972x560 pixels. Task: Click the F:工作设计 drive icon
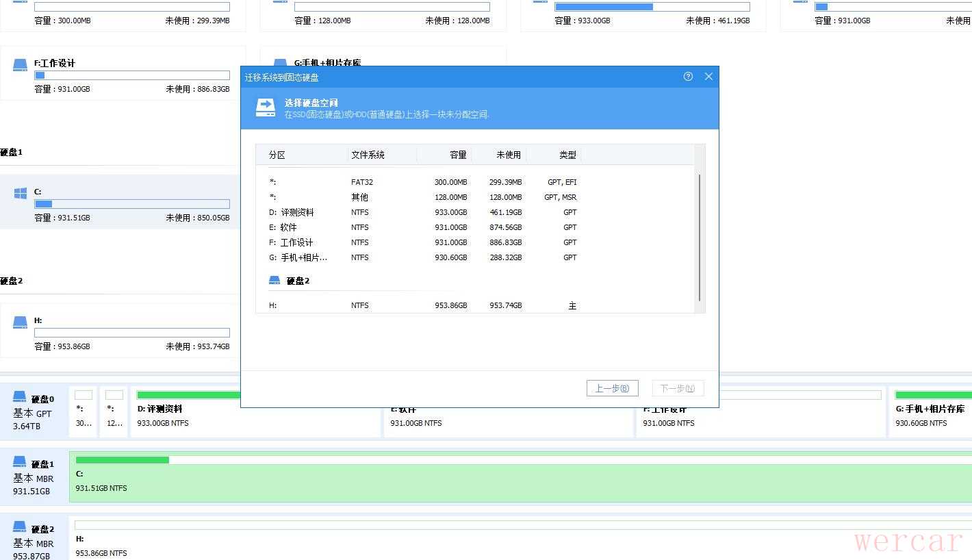click(21, 65)
